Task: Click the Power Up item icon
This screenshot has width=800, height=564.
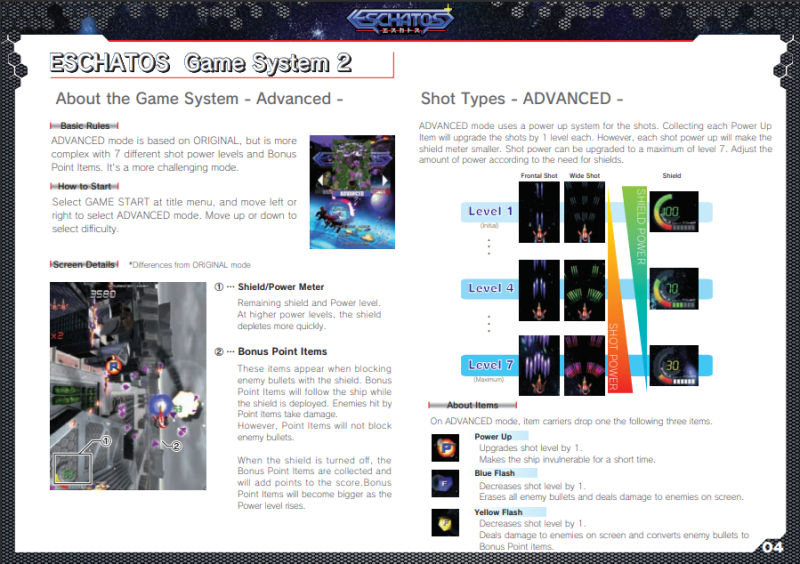Action: 445,448
